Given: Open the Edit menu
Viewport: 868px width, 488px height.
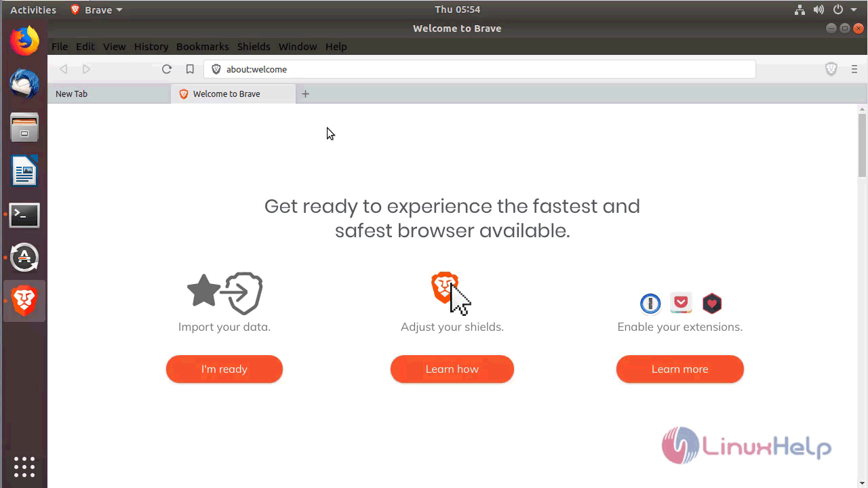Looking at the screenshot, I should click(85, 47).
